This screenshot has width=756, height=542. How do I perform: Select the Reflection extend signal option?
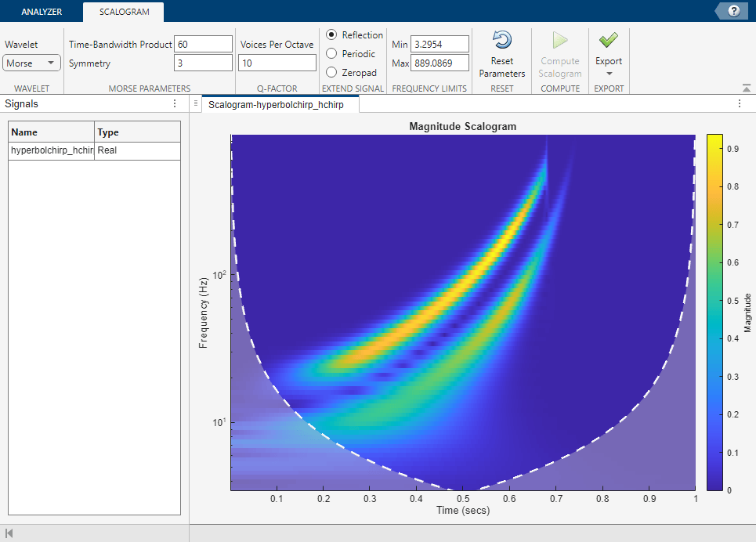331,34
